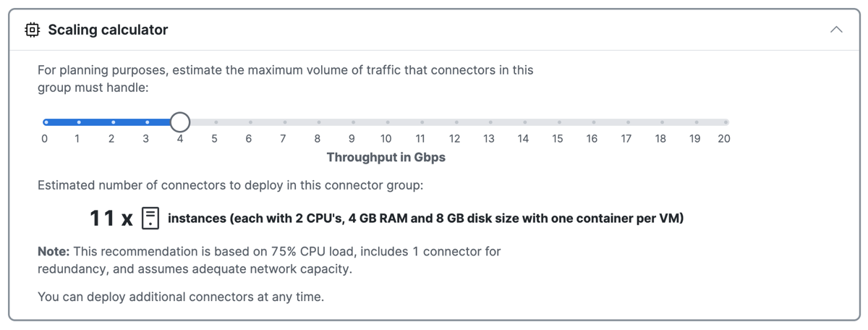Select the 12 Gbps slider tick

coord(456,122)
